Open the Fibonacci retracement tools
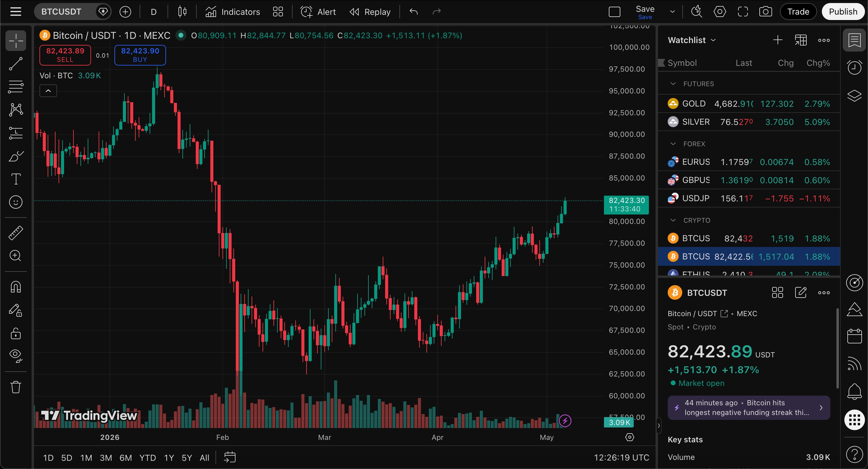868x469 pixels. [15, 86]
